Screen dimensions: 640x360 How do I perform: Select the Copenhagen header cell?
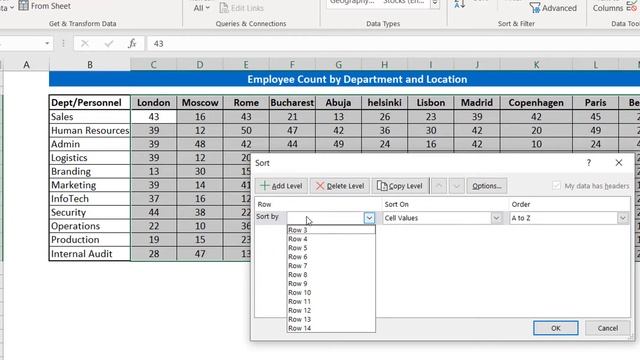[536, 102]
